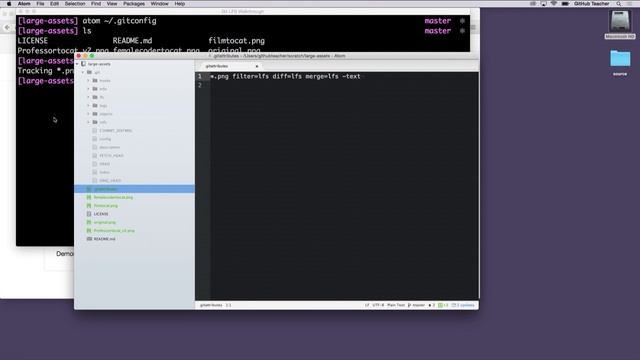Viewport: 640px width, 360px height.
Task: Click the 3 updates link in status bar
Action: click(x=463, y=305)
